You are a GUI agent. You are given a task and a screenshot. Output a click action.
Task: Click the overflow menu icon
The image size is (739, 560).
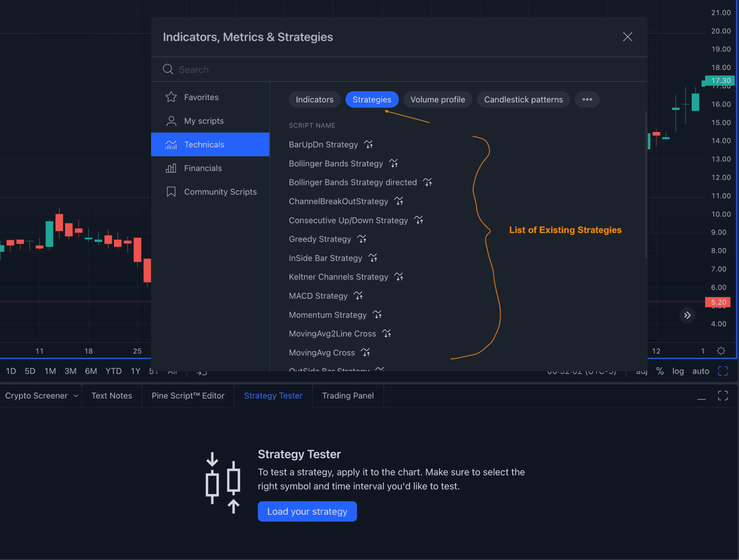point(587,100)
